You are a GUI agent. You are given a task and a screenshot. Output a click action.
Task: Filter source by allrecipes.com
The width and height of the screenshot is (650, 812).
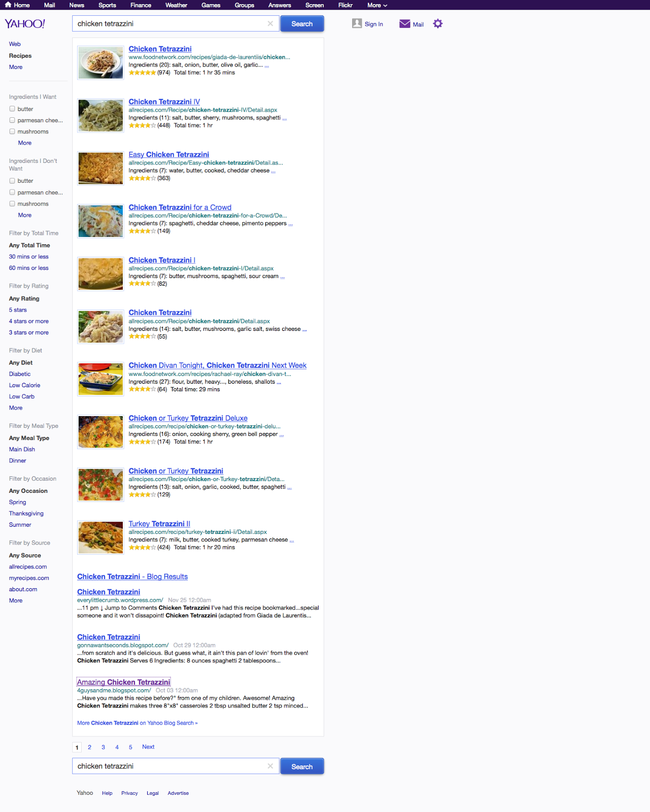point(28,567)
